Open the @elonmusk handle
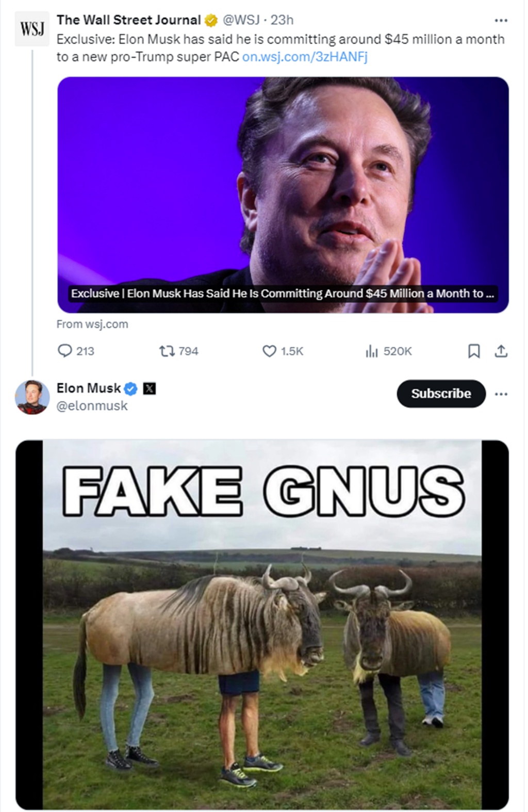 (x=92, y=406)
